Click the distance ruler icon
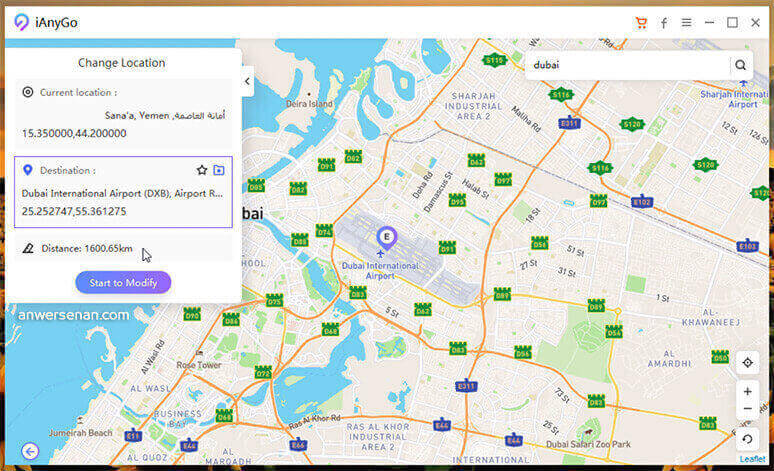 [x=28, y=248]
